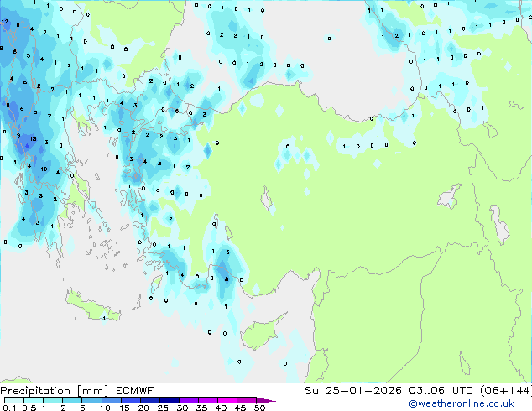This screenshot has width=532, height=411.
Task: Click the ECMWF model label
Action: (135, 391)
